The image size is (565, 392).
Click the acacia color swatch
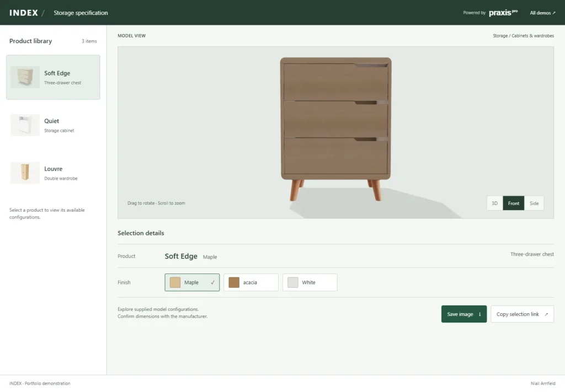click(234, 282)
